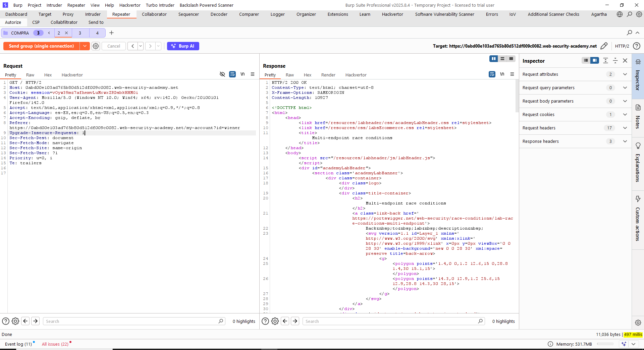Open Custom actions side panel
Image resolution: width=644 pixels, height=350 pixels.
tap(638, 218)
